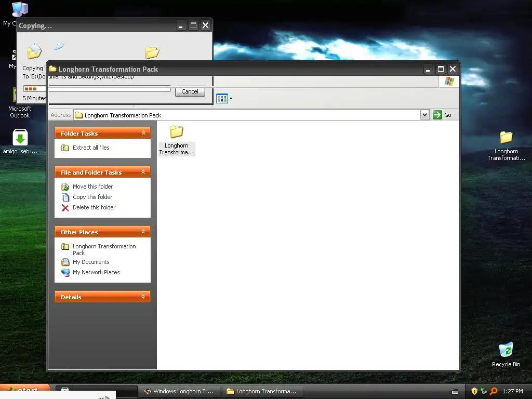Screen dimensions: 532x399
Task: Click Copy this folder
Action: (92, 197)
